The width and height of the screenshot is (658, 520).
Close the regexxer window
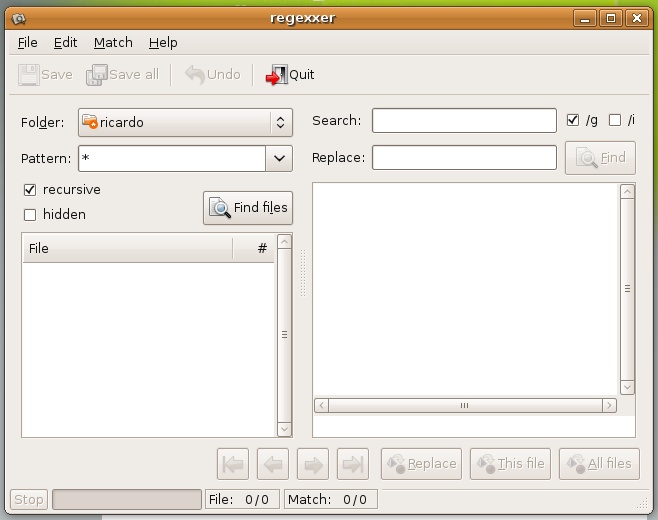(x=637, y=18)
